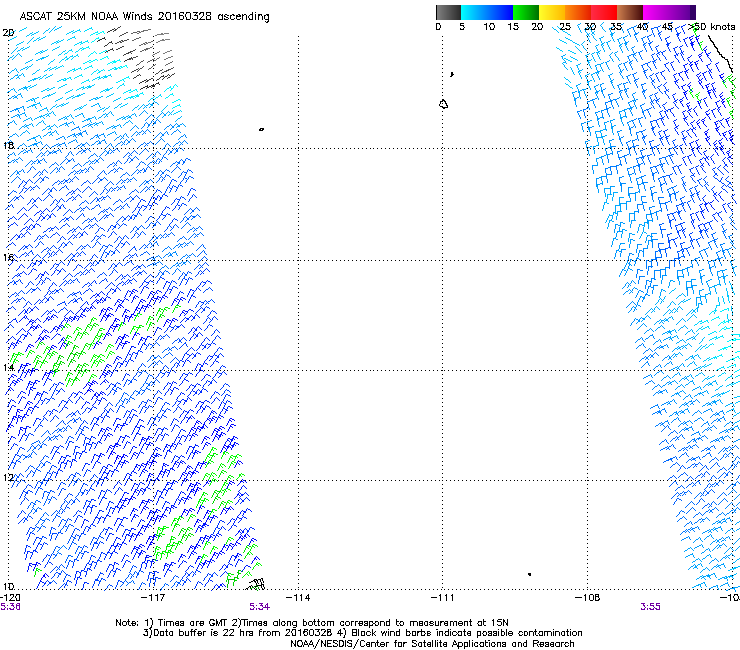Click the small island outline west of -114
This screenshot has width=740, height=650.
click(261, 129)
